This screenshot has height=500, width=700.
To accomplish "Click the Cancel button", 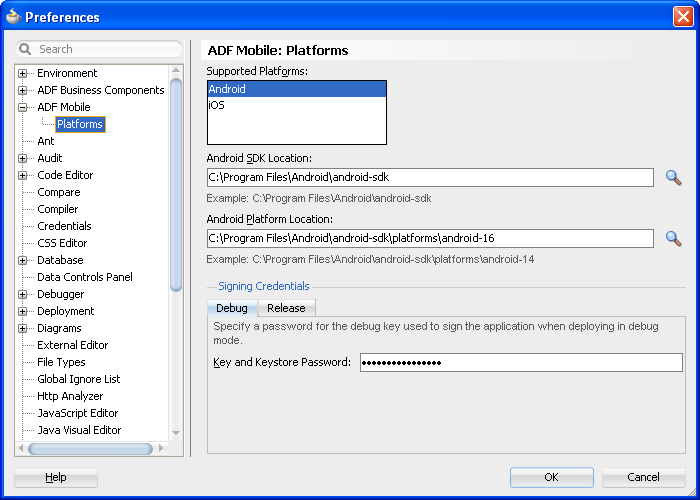I will (x=643, y=477).
